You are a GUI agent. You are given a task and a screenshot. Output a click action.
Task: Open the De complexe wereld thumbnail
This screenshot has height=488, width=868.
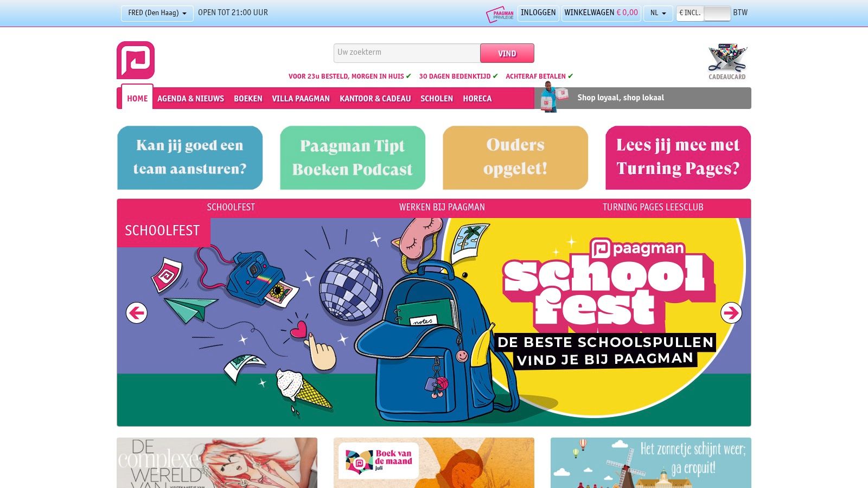(217, 463)
